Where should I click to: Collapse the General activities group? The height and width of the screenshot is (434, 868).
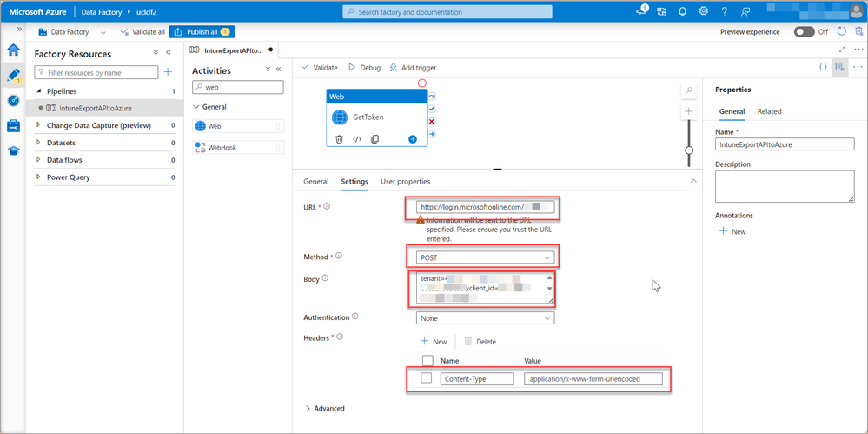tap(196, 107)
